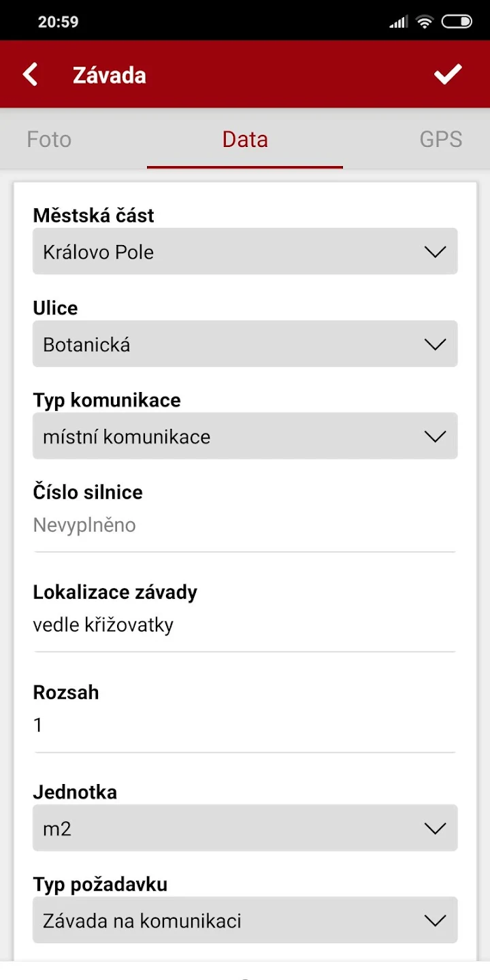
Task: Open the GPS tab
Action: tap(440, 139)
